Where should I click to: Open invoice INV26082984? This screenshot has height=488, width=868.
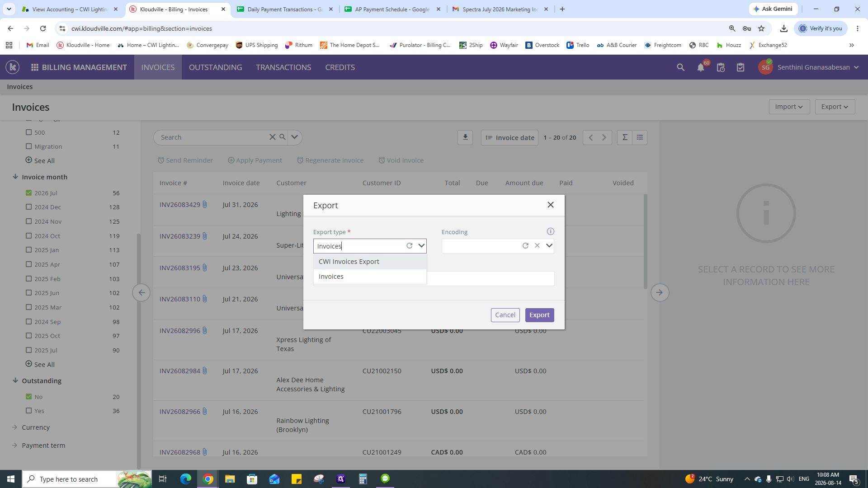(179, 371)
